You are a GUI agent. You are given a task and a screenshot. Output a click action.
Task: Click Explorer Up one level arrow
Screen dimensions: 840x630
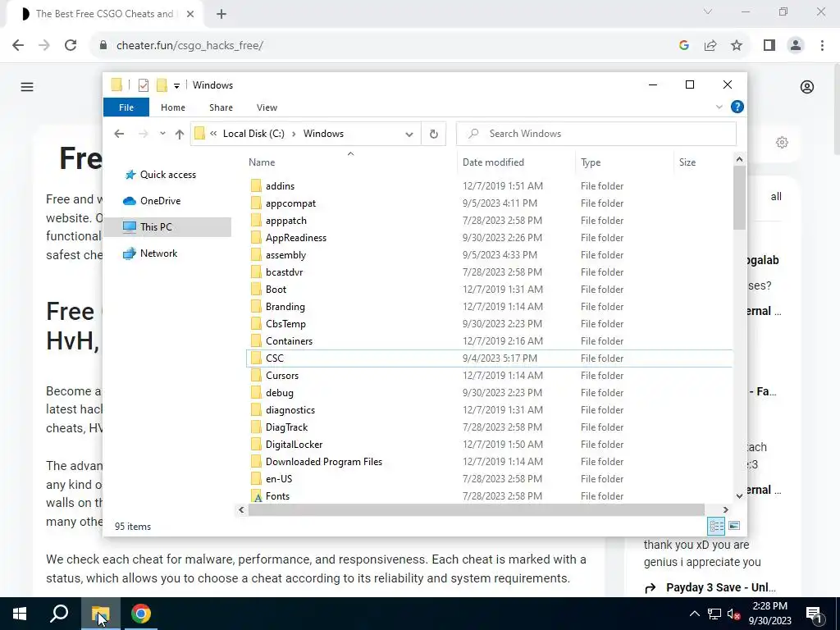pyautogui.click(x=180, y=134)
